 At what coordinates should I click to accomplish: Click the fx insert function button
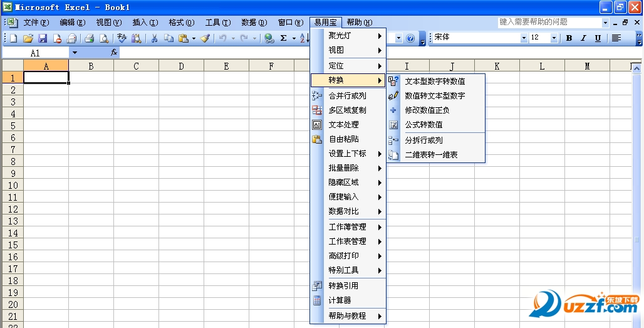114,53
